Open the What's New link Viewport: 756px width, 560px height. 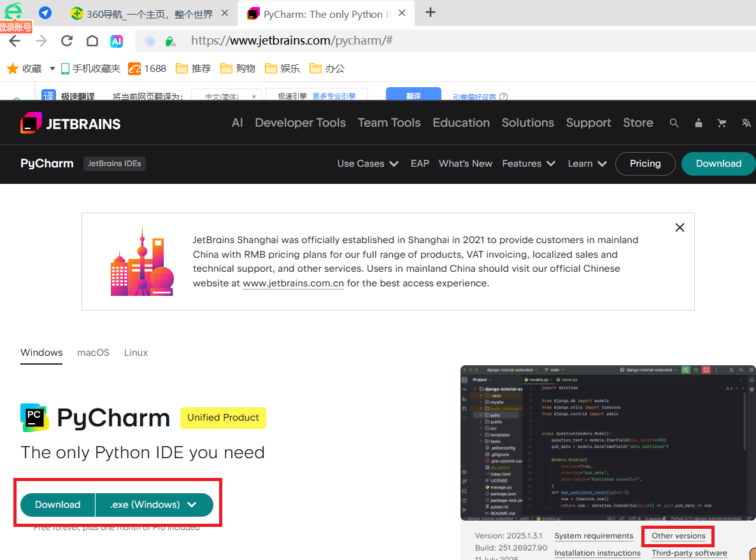coord(466,164)
